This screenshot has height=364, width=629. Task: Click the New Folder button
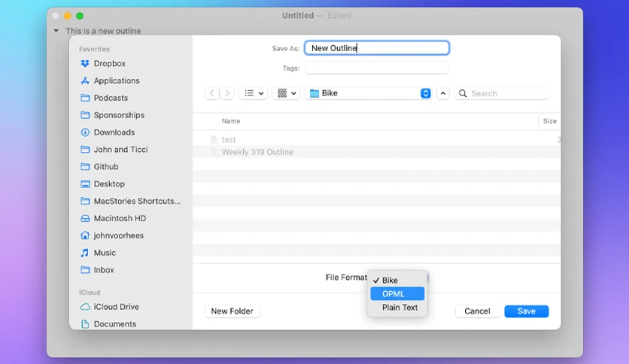232,311
